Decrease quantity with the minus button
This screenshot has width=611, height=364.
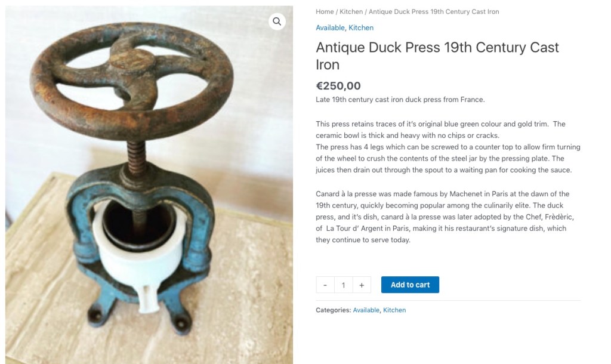tap(325, 285)
